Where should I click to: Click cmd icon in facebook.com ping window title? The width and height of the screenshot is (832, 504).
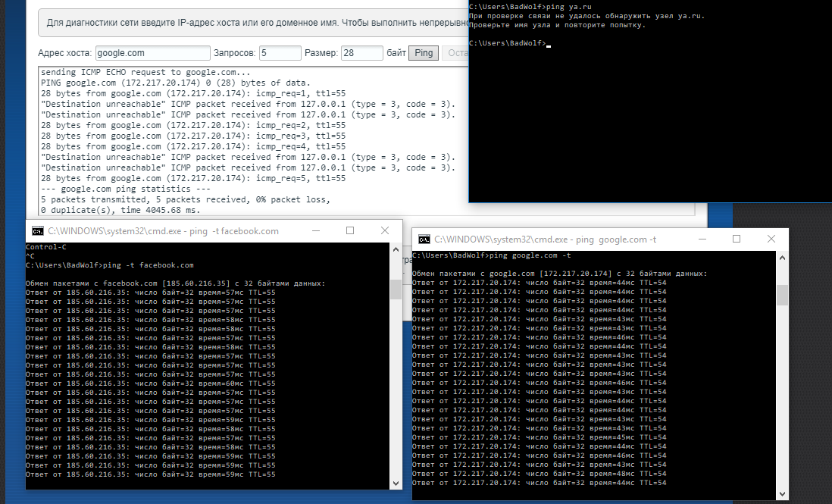[x=38, y=230]
